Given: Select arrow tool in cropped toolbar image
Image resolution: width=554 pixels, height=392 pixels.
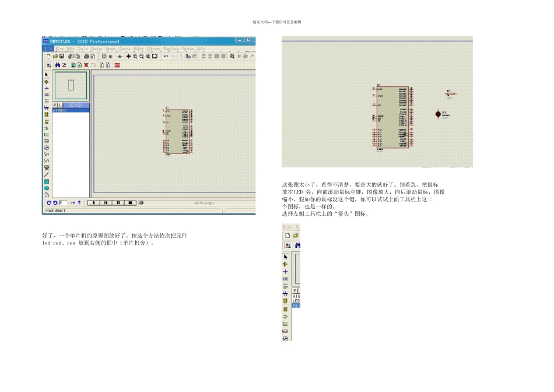Looking at the screenshot, I should [x=286, y=257].
